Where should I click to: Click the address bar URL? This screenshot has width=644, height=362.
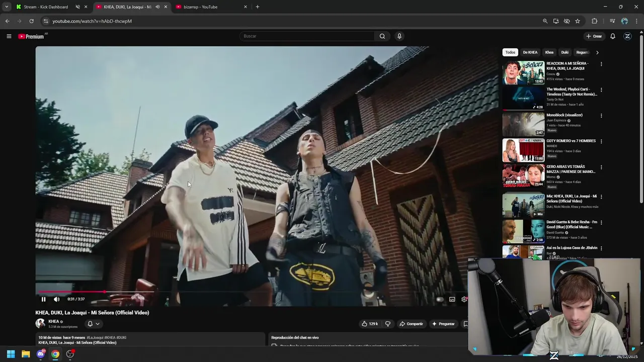coord(92,21)
